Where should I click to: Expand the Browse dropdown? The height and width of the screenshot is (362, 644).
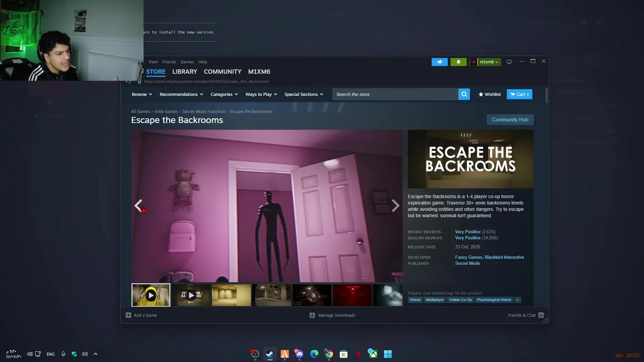point(141,95)
